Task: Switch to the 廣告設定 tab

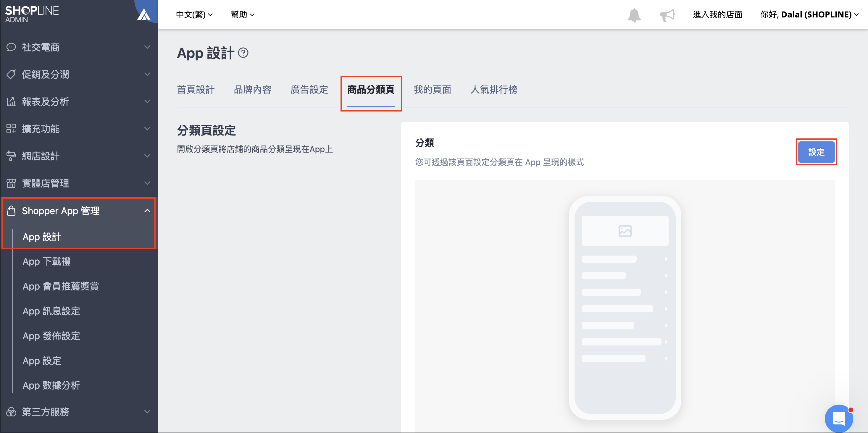Action: [309, 90]
